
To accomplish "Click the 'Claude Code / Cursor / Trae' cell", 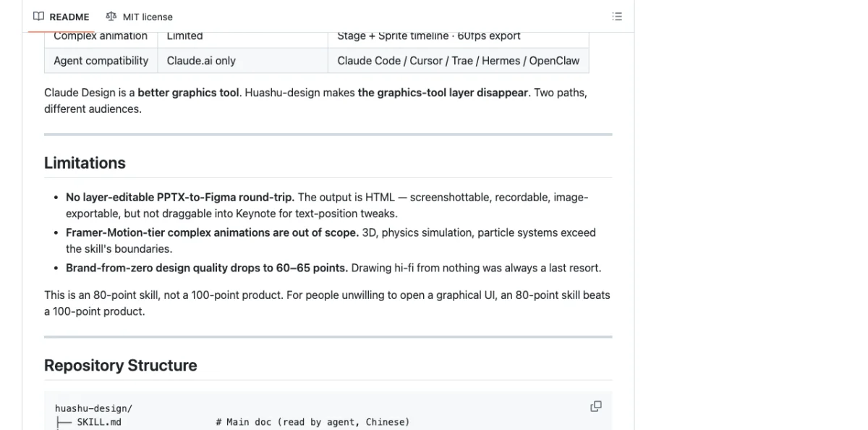I will click(x=459, y=61).
